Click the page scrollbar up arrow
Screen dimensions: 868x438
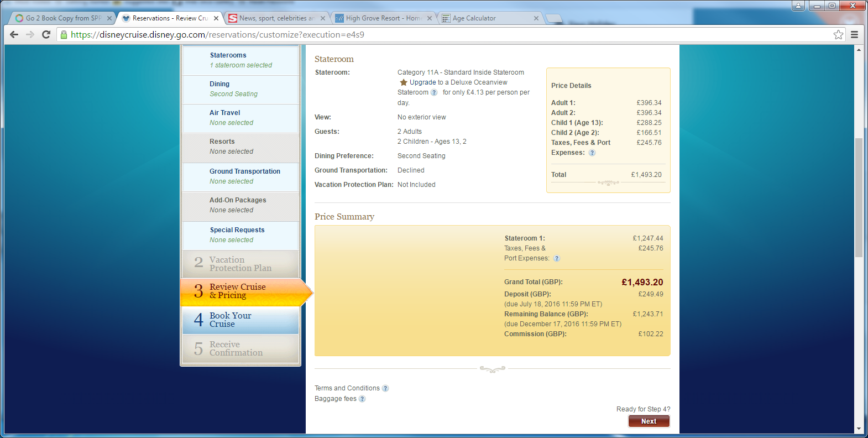click(859, 50)
